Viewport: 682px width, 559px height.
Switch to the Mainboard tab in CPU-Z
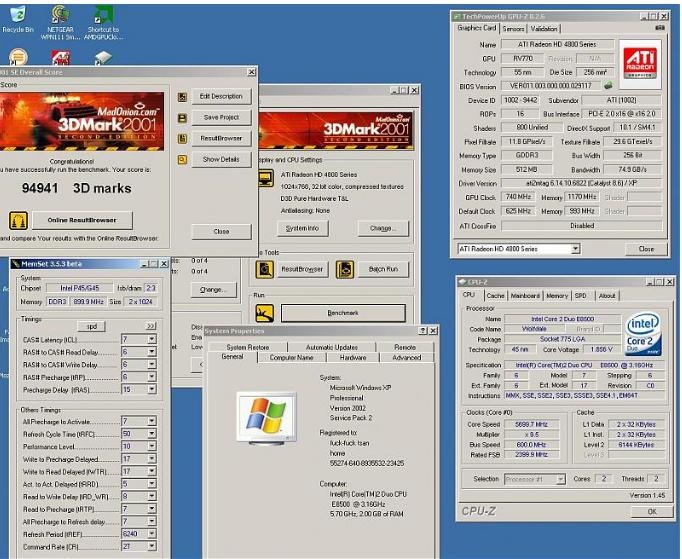tap(525, 296)
